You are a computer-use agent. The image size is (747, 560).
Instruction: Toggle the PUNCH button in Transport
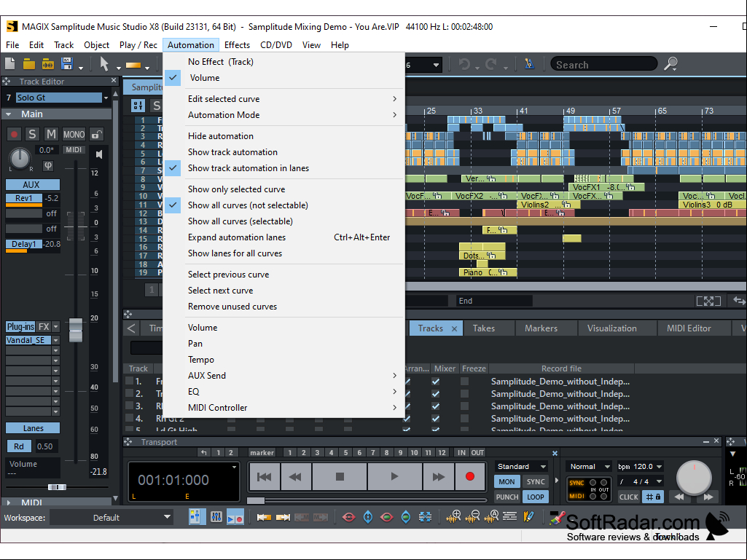pos(507,497)
